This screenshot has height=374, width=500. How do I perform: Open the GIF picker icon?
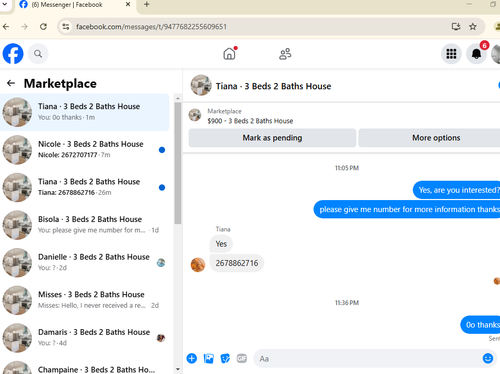click(242, 359)
